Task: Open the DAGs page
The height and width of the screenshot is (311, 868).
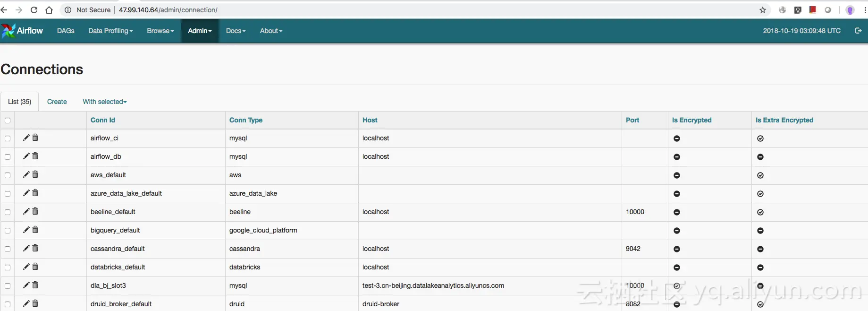Action: [x=66, y=31]
